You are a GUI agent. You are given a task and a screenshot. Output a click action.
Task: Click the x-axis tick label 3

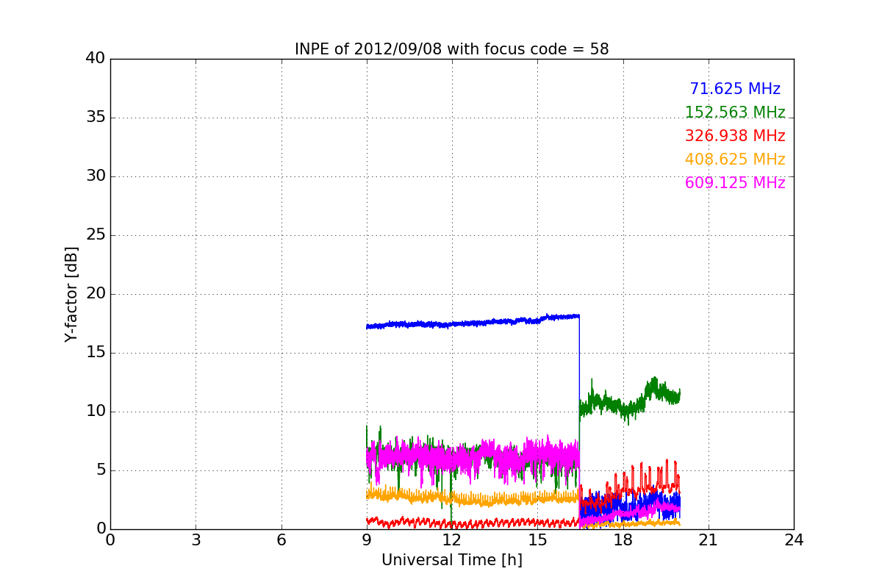tap(196, 540)
